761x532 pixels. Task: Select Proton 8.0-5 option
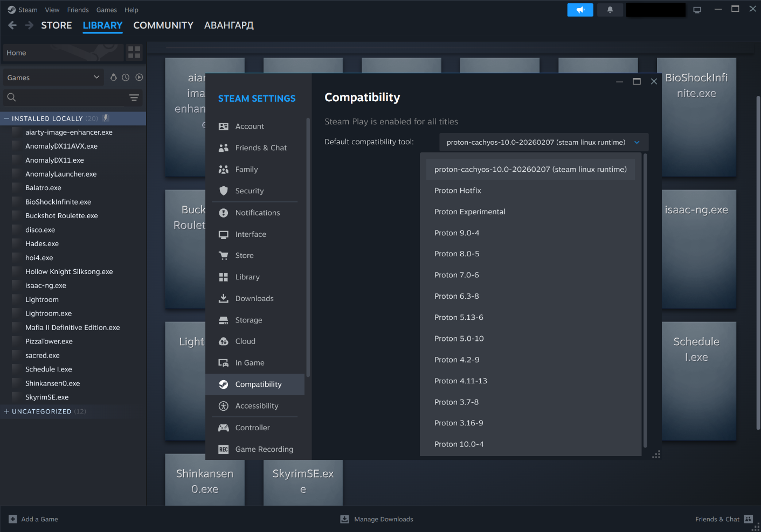pos(530,254)
